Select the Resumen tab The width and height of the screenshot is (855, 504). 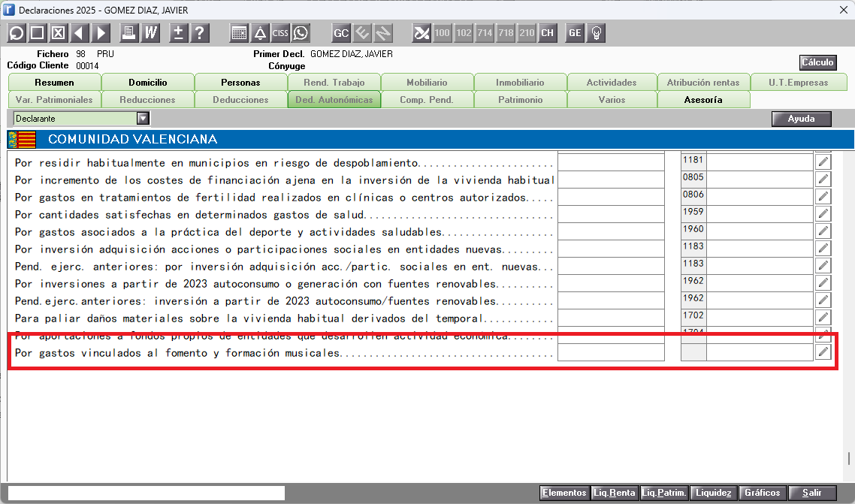pos(55,83)
